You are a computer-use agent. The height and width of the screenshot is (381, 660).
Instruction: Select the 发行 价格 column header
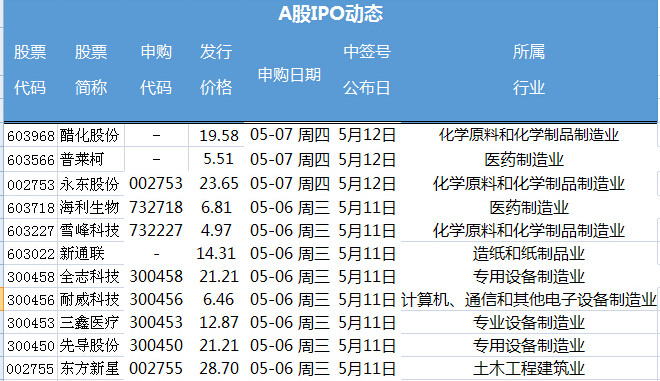click(216, 70)
